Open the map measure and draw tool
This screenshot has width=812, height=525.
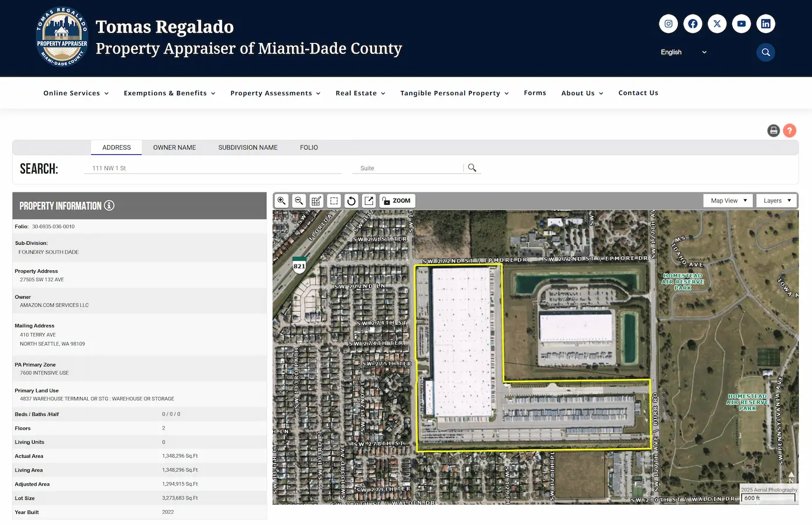click(316, 201)
